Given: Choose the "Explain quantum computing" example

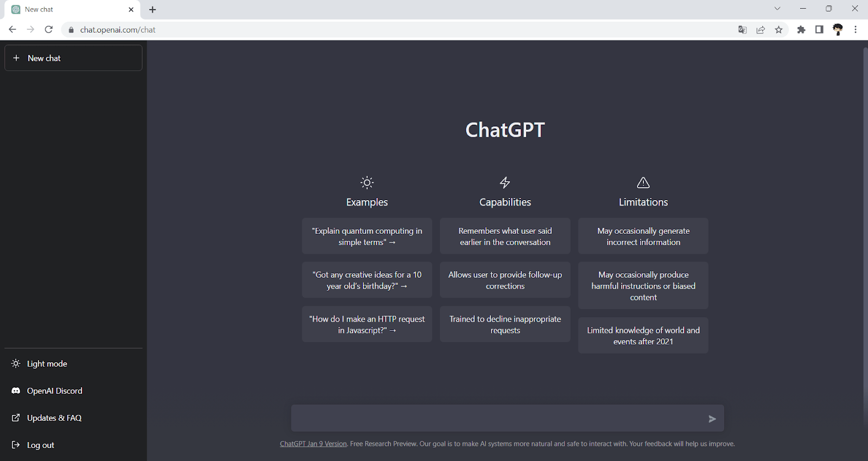Looking at the screenshot, I should 367,236.
